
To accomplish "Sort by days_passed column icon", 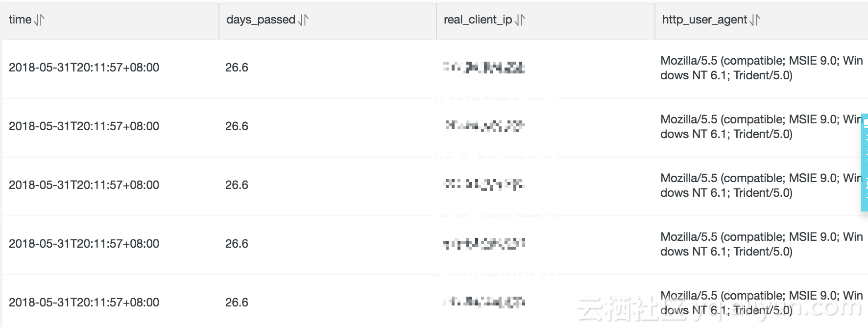I will tap(303, 20).
